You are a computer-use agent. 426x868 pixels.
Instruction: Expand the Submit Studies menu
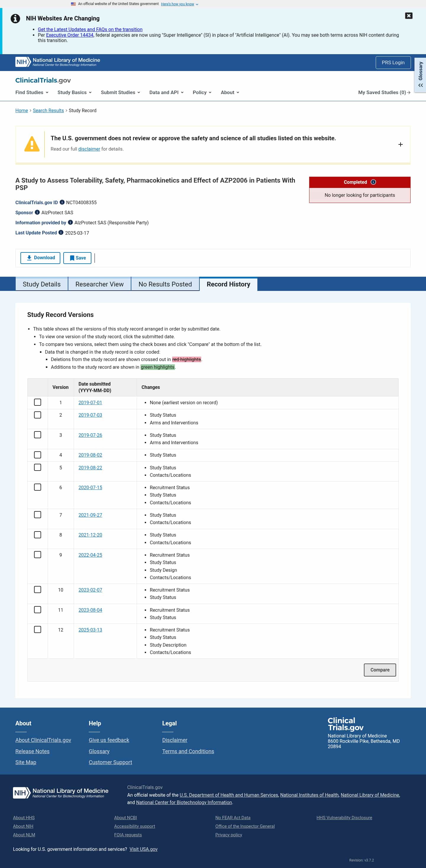tap(121, 92)
